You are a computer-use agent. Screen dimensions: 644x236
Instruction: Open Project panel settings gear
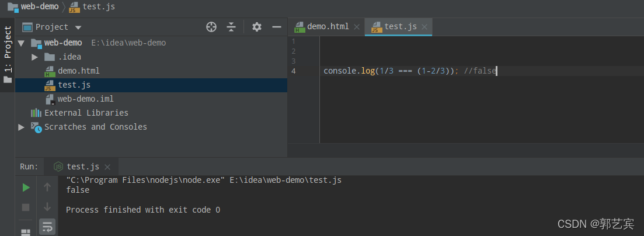coord(257,27)
